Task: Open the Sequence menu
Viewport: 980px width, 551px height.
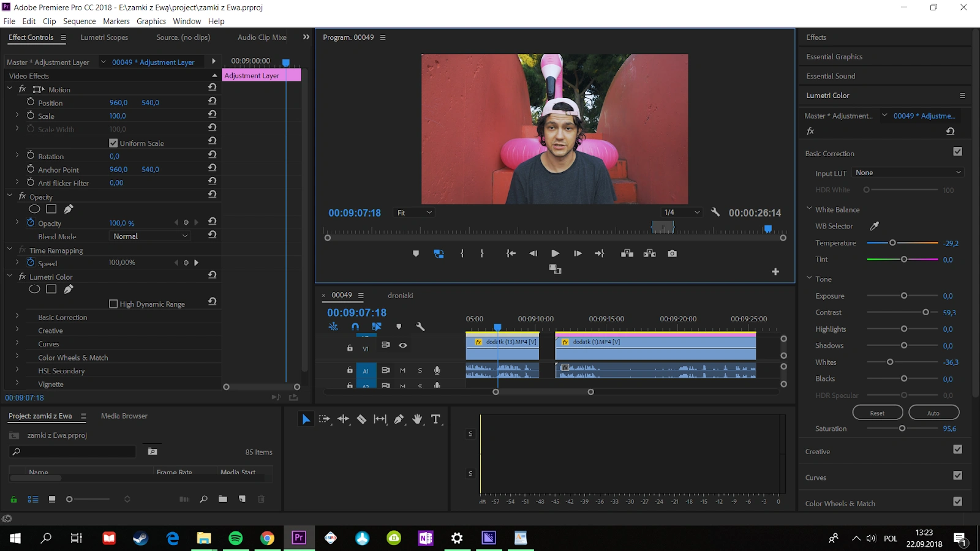Action: (80, 21)
